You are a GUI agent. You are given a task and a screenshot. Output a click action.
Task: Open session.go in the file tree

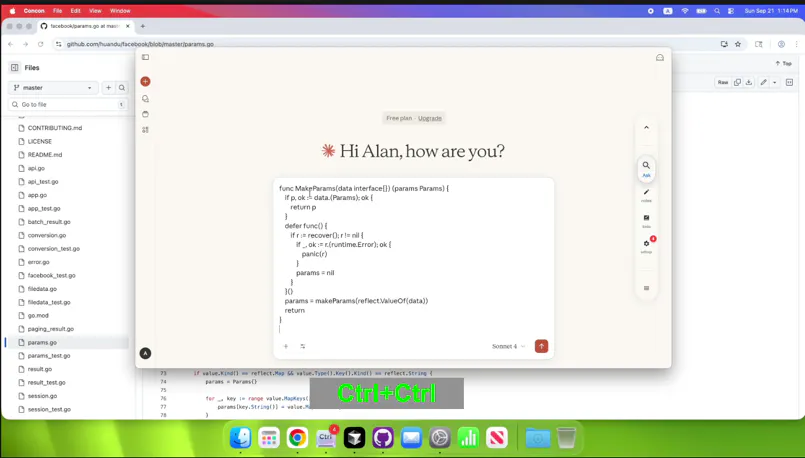tap(42, 396)
